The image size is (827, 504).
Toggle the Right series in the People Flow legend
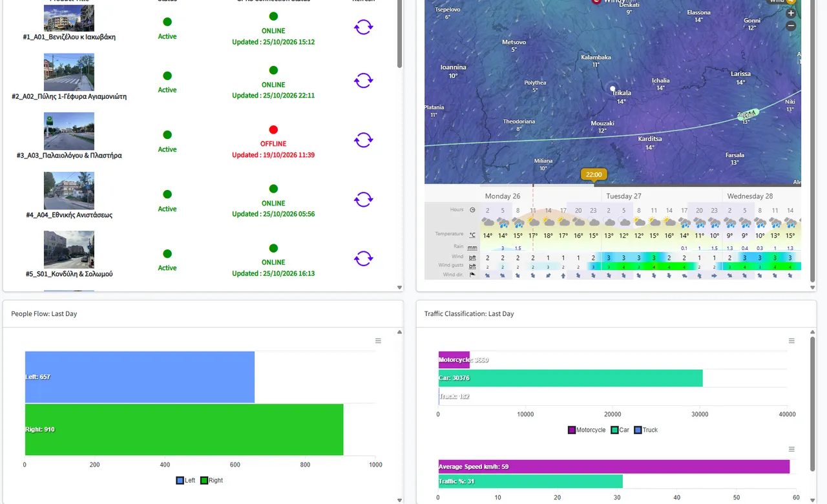tap(211, 480)
